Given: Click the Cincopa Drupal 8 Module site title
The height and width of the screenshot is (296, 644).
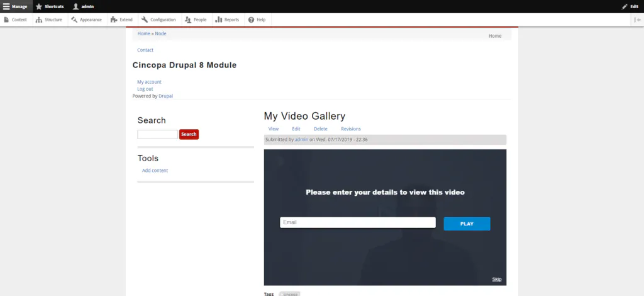Looking at the screenshot, I should [184, 65].
